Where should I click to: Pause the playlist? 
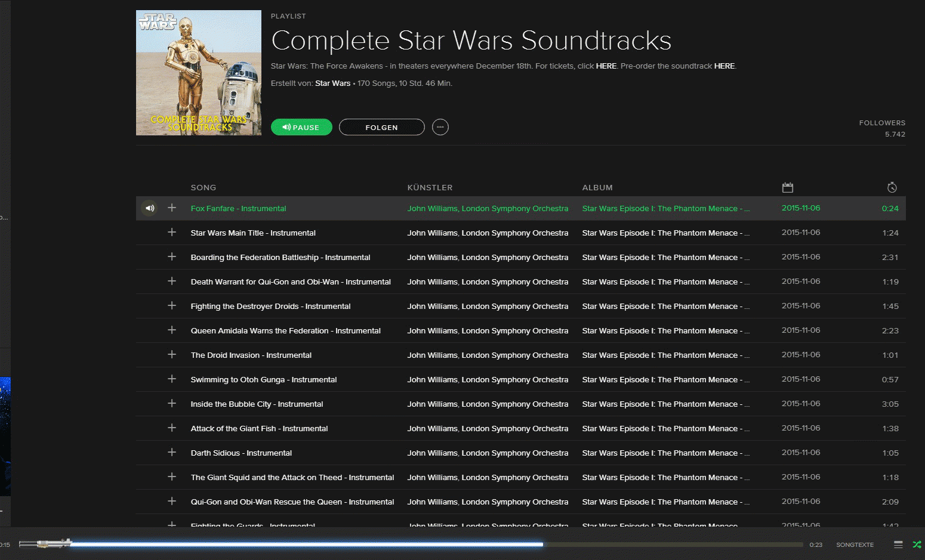coord(301,127)
